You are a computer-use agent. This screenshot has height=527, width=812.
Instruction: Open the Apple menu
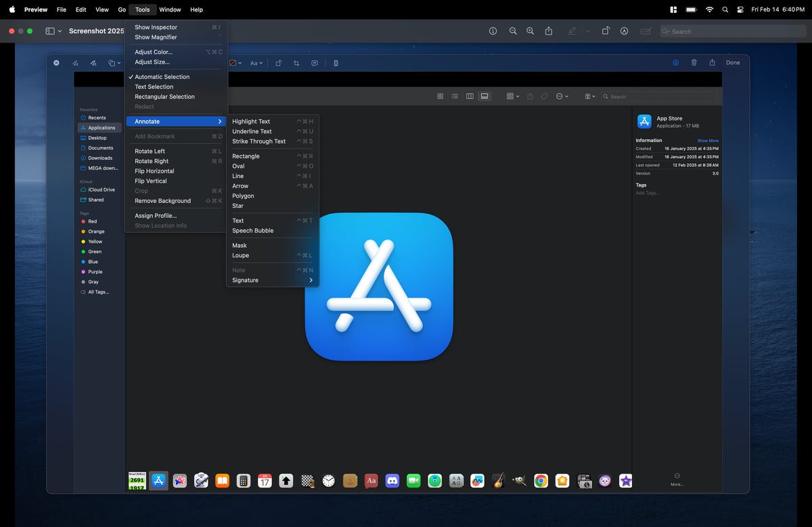click(x=12, y=9)
